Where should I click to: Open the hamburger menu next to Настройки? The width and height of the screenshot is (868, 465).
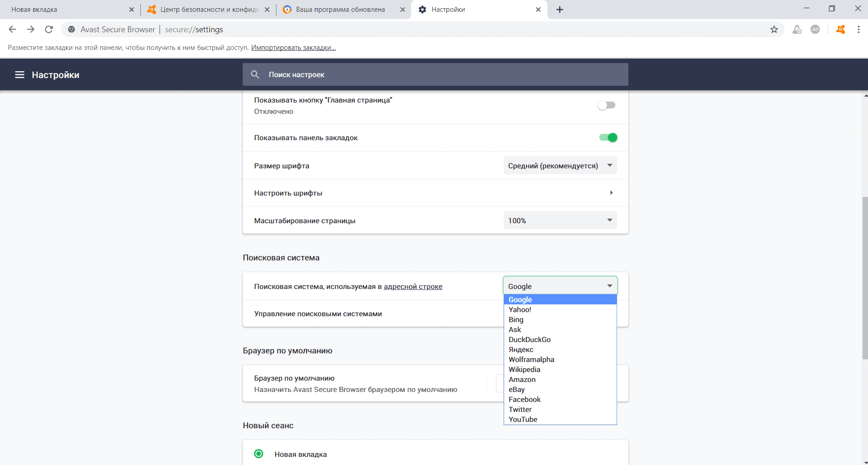click(x=20, y=75)
